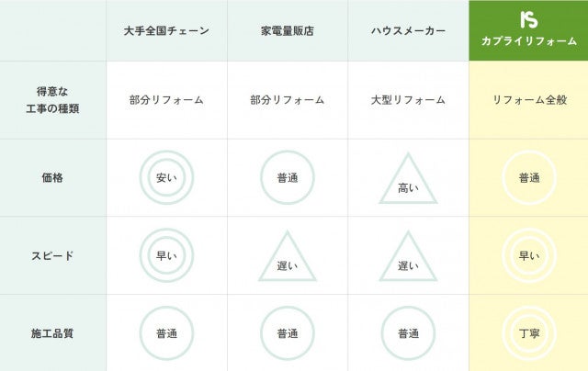Click the Kaburai Reform logo icon
Screen dimensions: 588x371
click(x=528, y=18)
